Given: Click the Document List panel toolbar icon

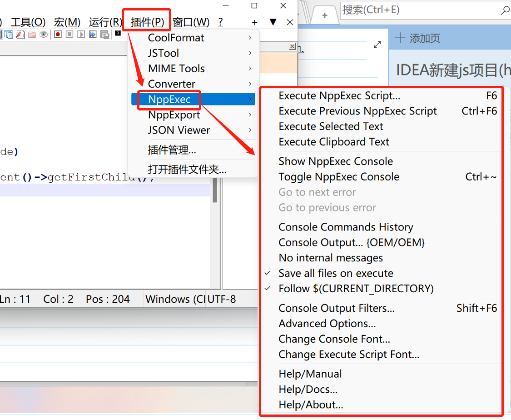Looking at the screenshot, I should [x=9, y=34].
